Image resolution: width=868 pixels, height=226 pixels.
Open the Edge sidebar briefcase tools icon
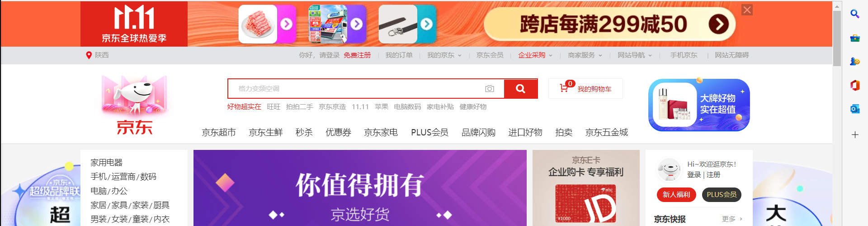coord(854,38)
